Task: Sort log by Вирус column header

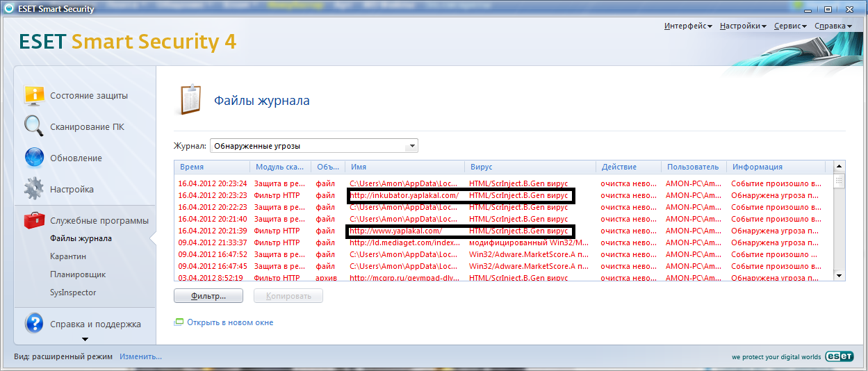Action: click(x=530, y=167)
